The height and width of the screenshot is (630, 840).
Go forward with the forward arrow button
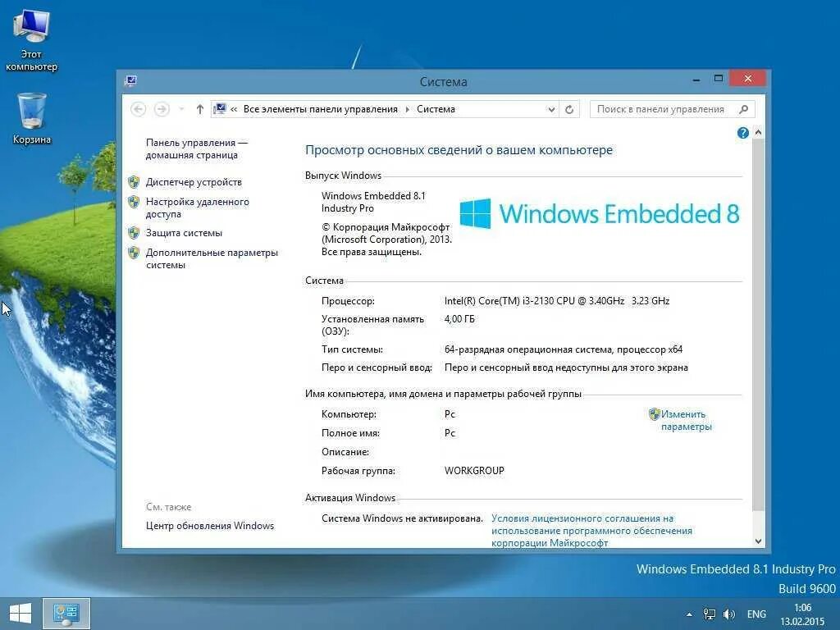(162, 109)
